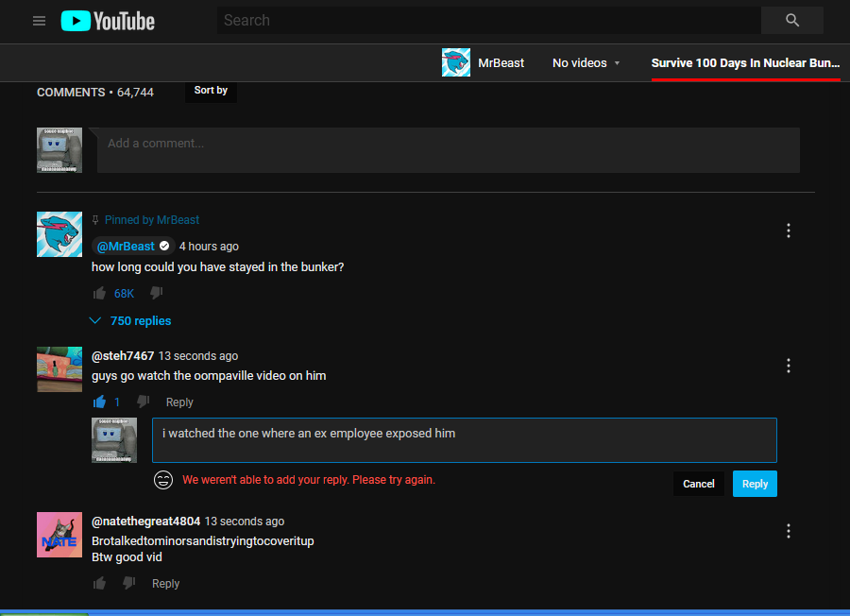Click the COMMENTS • 64,744 header
Viewport: 850px width, 616px height.
pos(95,93)
